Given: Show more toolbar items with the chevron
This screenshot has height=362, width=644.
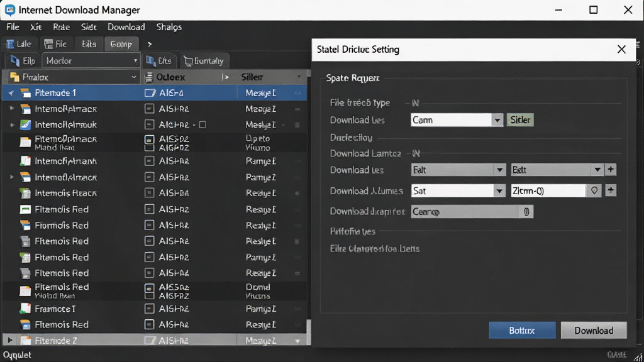Looking at the screenshot, I should [150, 44].
